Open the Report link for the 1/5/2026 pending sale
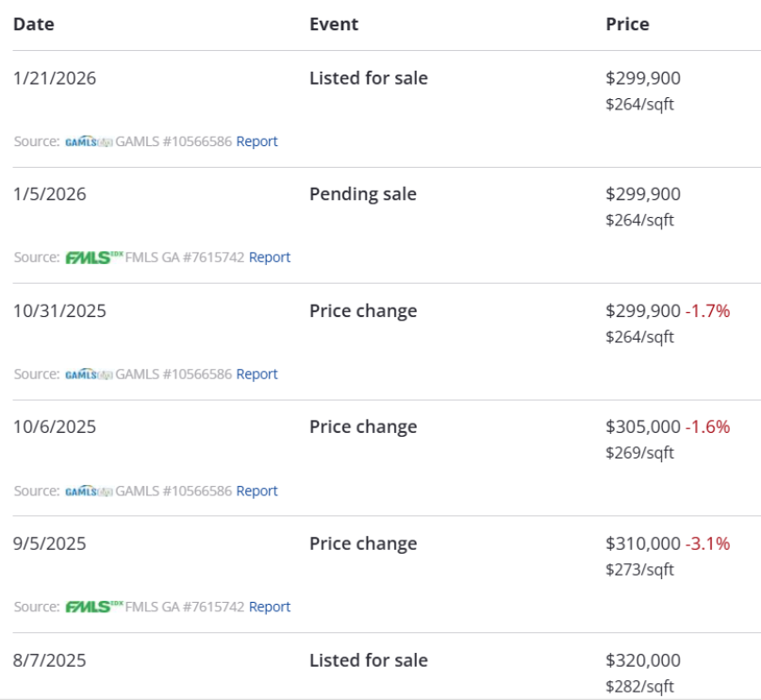This screenshot has height=700, width=761. pyautogui.click(x=270, y=258)
